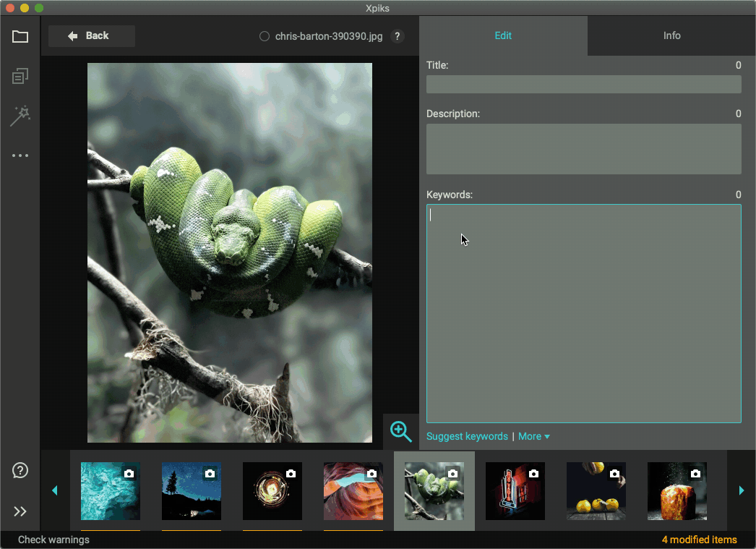Click the "?" icon beside the filename
This screenshot has width=756, height=549.
point(397,36)
